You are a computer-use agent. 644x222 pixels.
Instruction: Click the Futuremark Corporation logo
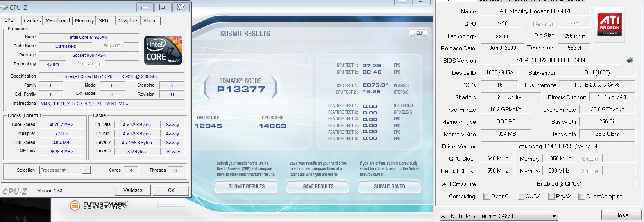coord(99,205)
